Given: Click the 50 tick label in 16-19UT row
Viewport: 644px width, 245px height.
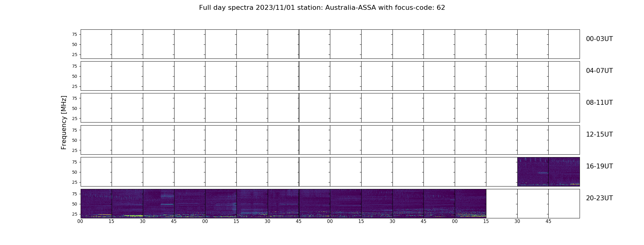Looking at the screenshot, I should tap(75, 172).
